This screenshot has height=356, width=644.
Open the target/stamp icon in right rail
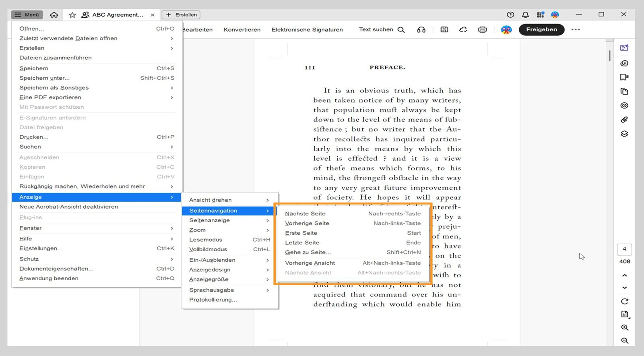pos(624,106)
